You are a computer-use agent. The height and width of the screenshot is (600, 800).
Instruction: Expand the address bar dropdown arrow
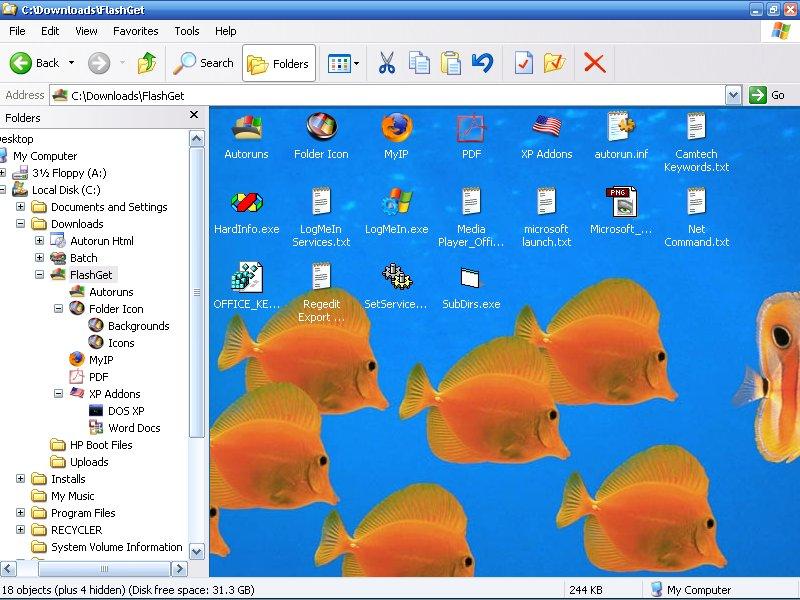733,95
